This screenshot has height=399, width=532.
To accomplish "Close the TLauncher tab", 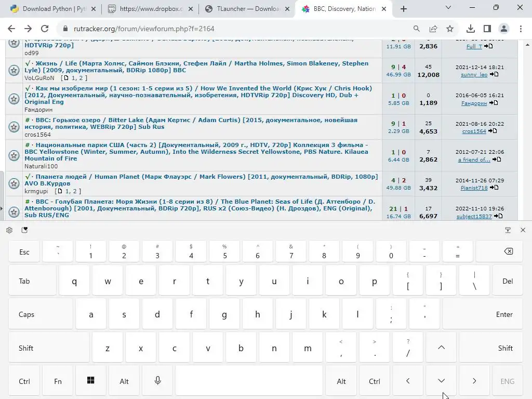I will (287, 9).
